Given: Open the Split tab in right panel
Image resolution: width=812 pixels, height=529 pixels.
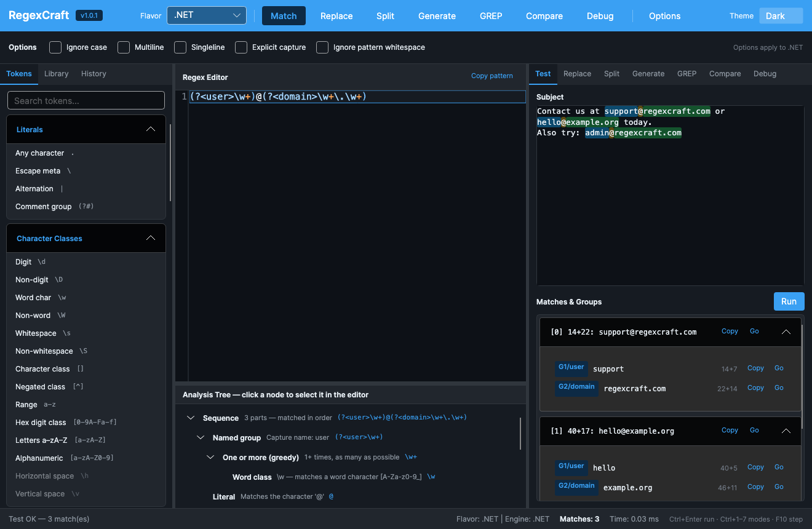Looking at the screenshot, I should [611, 74].
